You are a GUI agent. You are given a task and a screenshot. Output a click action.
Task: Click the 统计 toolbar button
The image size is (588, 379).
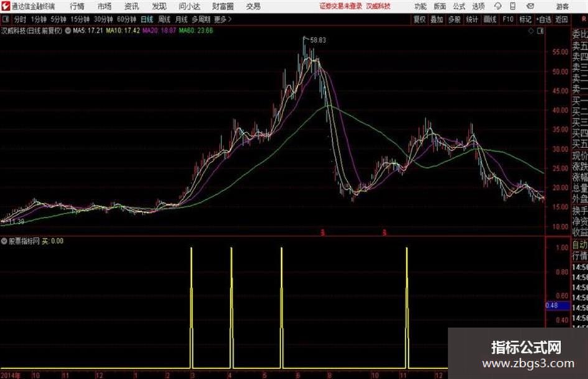pyautogui.click(x=472, y=19)
